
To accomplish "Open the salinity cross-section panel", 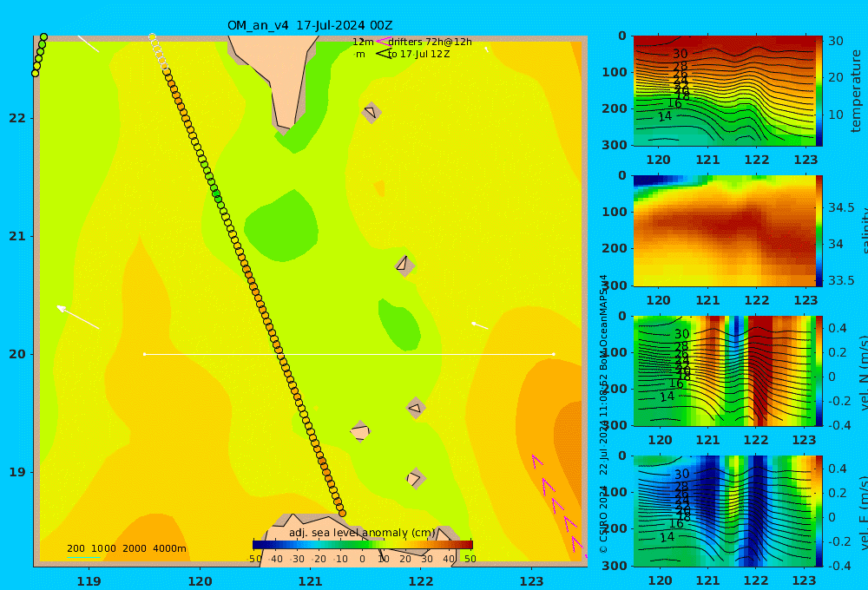I will pos(724,231).
